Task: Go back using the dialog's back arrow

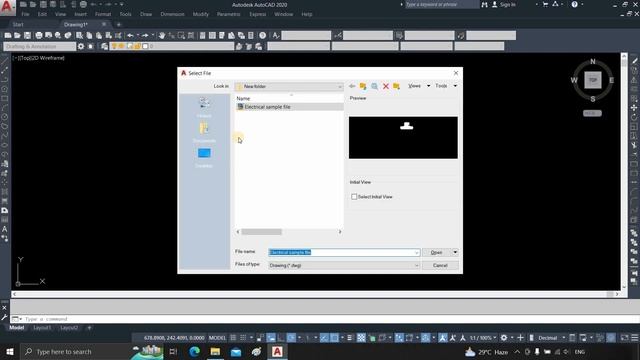Action: click(x=352, y=86)
